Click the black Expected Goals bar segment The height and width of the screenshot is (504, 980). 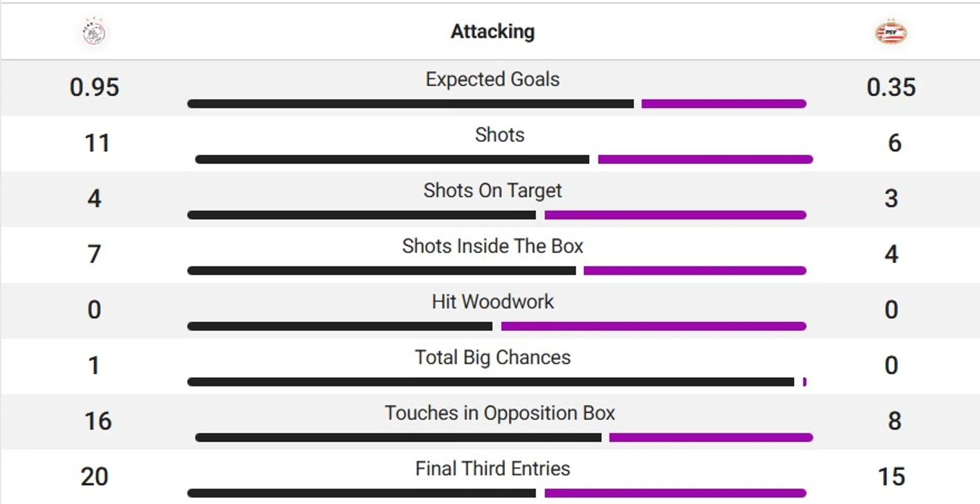point(410,104)
